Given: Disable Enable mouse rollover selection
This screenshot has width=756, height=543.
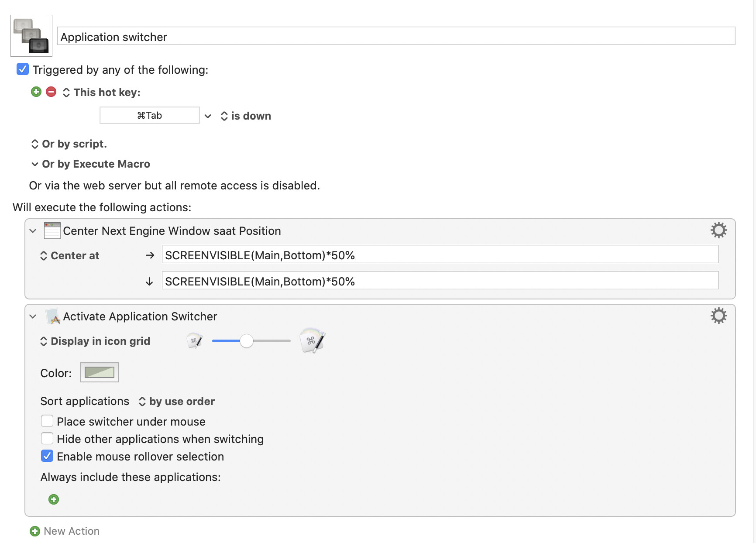Looking at the screenshot, I should click(47, 456).
